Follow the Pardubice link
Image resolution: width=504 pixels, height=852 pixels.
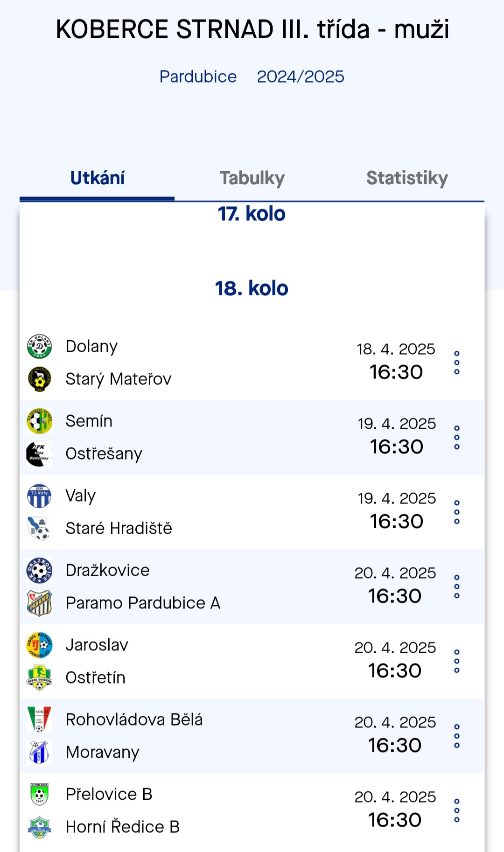pyautogui.click(x=198, y=77)
